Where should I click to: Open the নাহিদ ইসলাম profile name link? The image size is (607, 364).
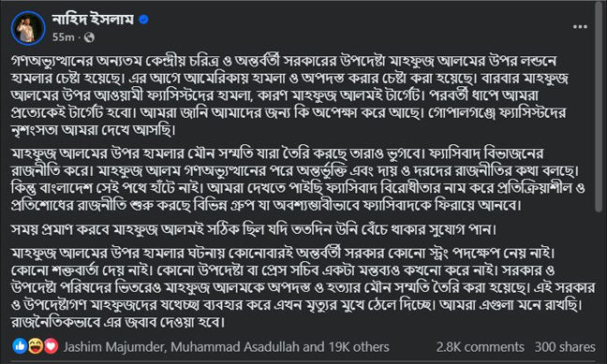(x=93, y=19)
